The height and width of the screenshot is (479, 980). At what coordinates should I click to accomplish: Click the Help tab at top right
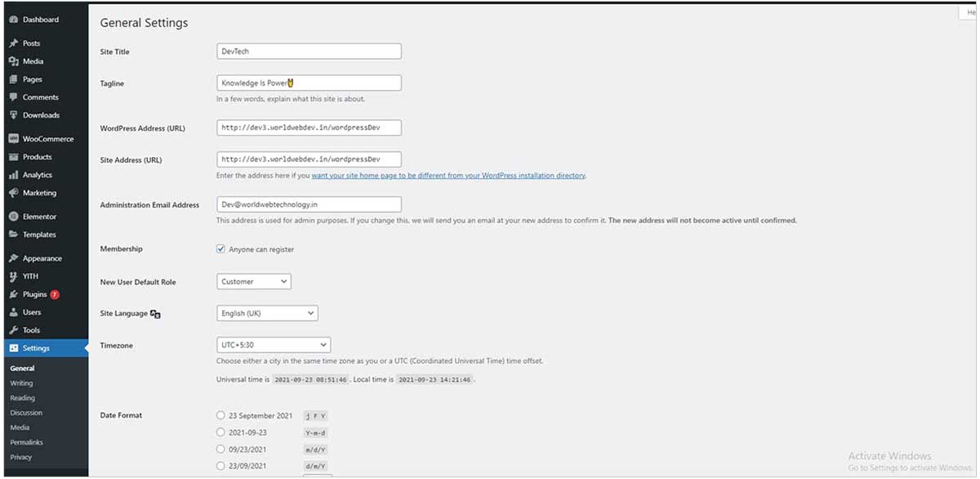point(968,13)
